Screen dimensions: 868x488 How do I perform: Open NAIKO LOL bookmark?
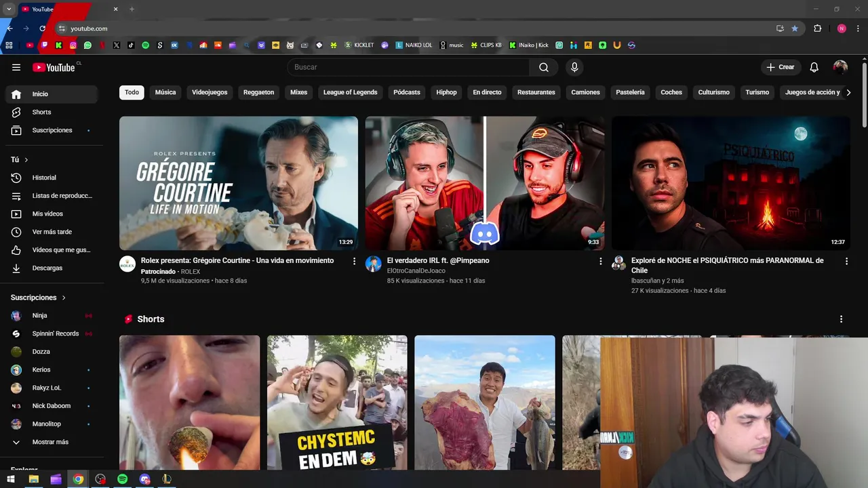pos(414,45)
